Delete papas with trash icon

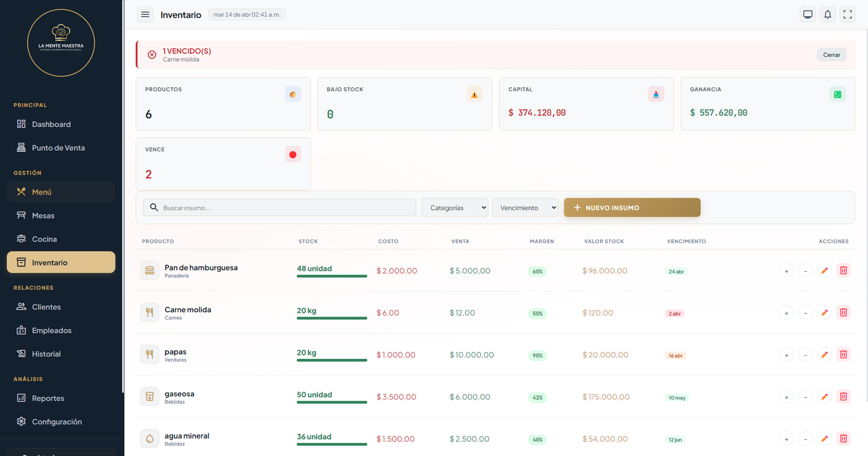[x=844, y=355]
